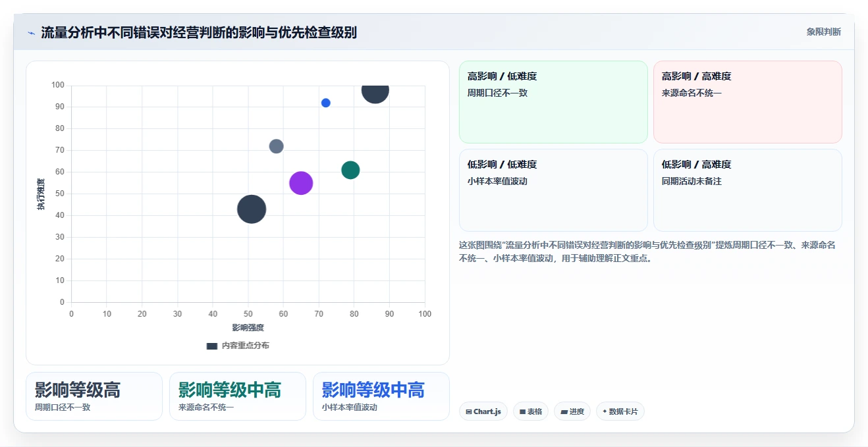This screenshot has width=868, height=447.
Task: Open the 高影响 / 高难度 quadrant card
Action: pyautogui.click(x=747, y=102)
